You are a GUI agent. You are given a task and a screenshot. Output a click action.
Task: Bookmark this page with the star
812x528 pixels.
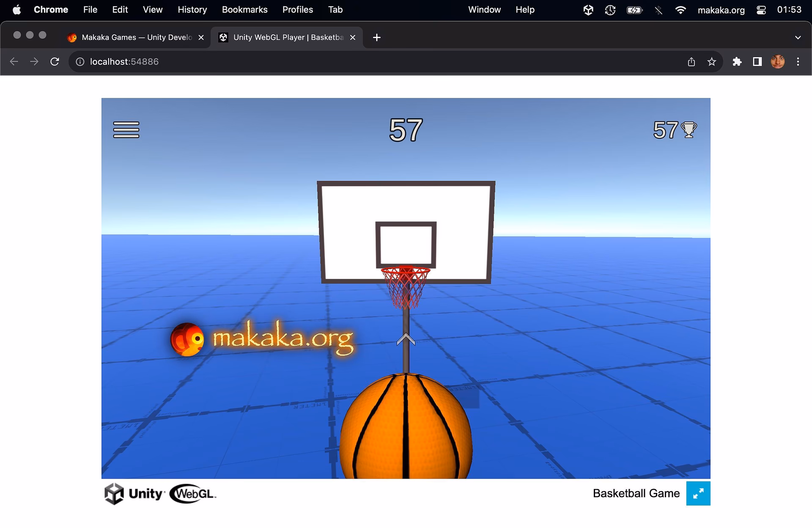coord(712,61)
